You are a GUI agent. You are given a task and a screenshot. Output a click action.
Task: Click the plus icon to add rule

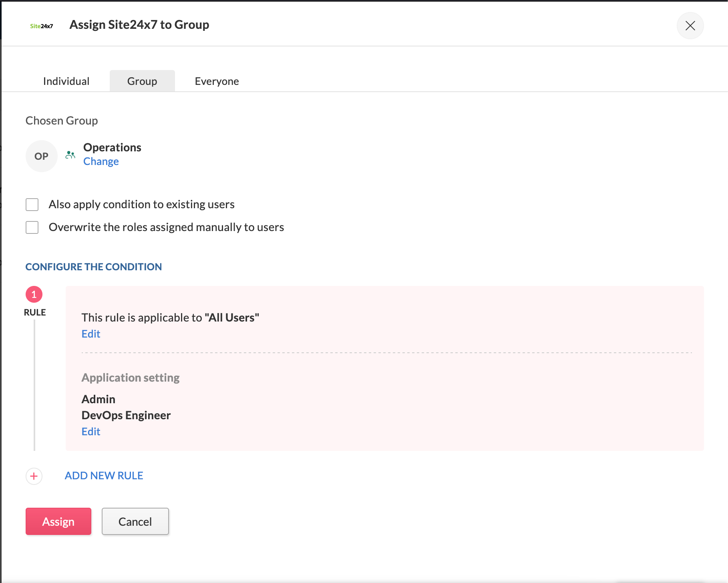coord(34,476)
